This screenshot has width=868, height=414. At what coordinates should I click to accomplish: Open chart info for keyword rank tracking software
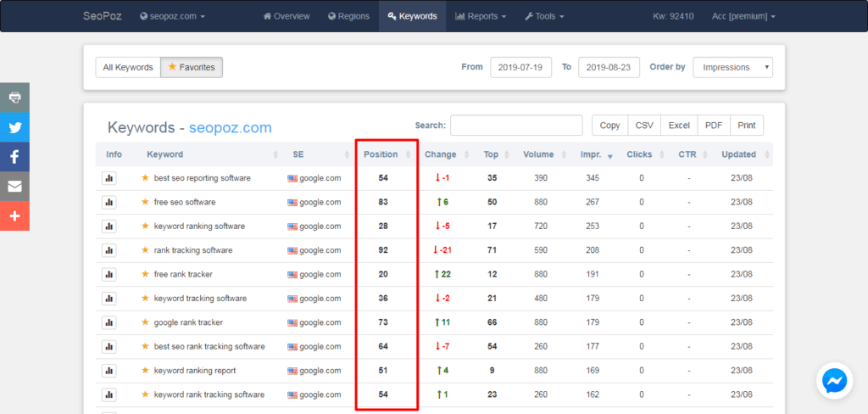[109, 394]
